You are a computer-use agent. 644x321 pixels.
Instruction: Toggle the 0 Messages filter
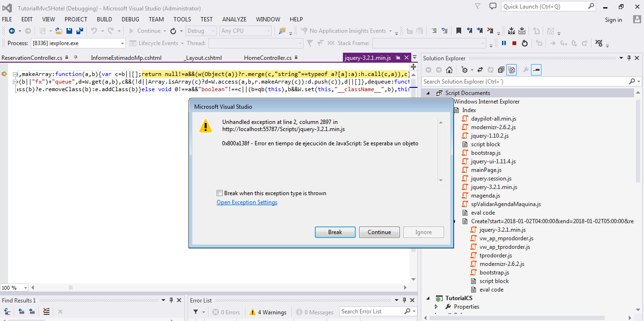tap(315, 312)
